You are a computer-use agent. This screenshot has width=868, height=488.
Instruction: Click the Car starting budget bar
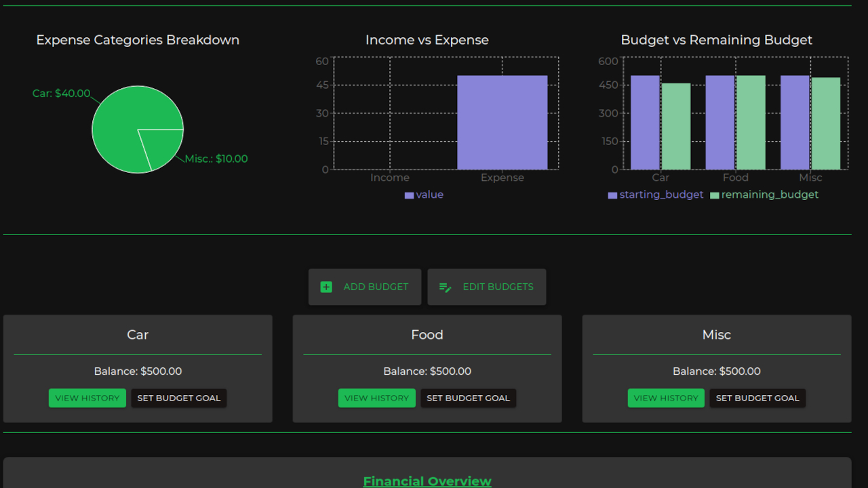(x=645, y=122)
